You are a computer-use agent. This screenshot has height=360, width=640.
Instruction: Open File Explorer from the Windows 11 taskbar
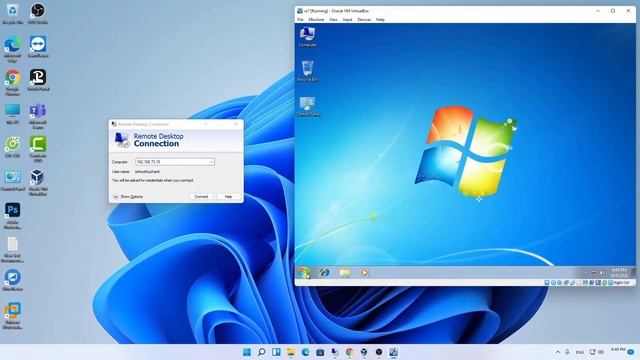[x=291, y=352]
